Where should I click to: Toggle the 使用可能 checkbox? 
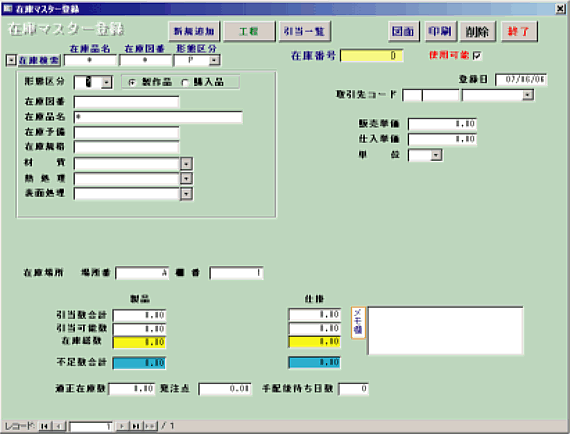[x=477, y=55]
